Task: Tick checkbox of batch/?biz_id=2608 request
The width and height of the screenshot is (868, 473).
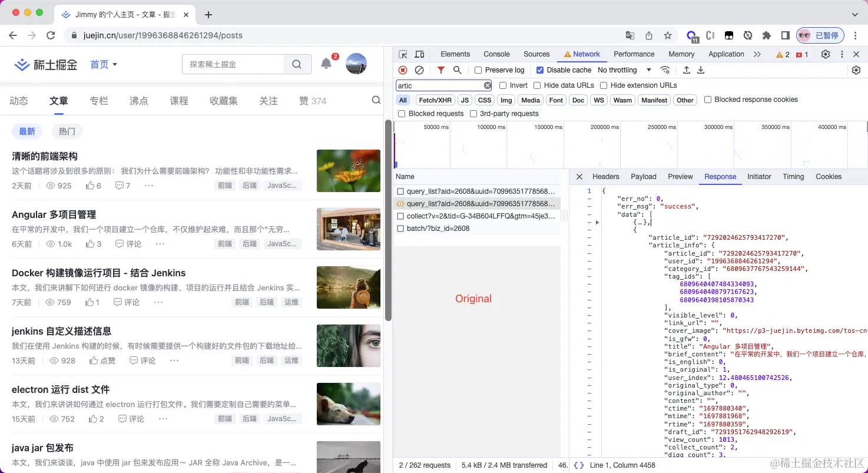Action: [400, 229]
